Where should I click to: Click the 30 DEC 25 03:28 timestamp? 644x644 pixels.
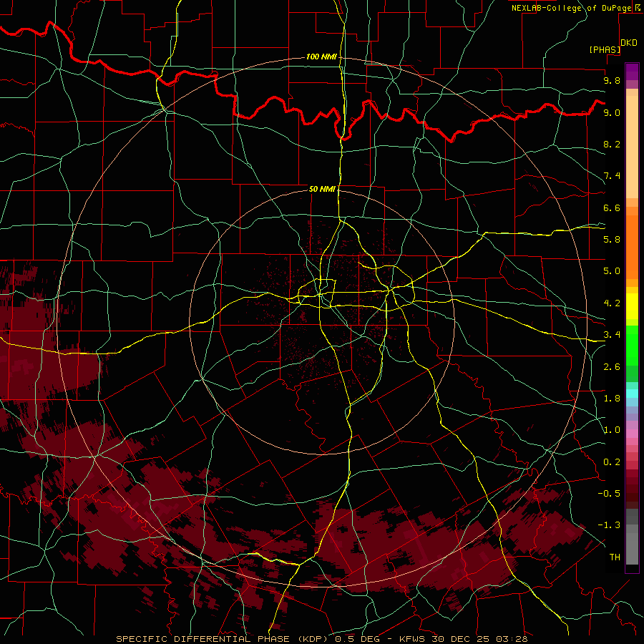(x=479, y=639)
